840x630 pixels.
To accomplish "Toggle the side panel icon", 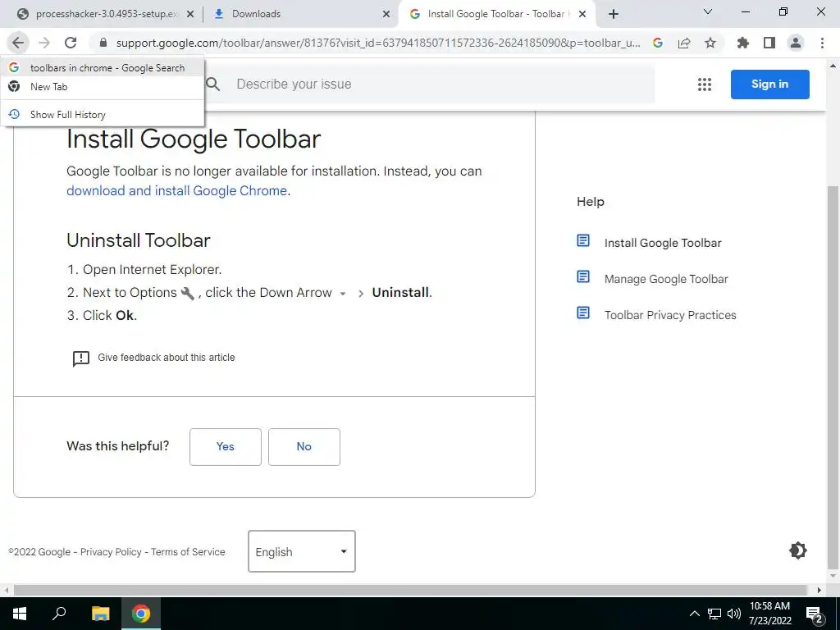I will (x=769, y=43).
